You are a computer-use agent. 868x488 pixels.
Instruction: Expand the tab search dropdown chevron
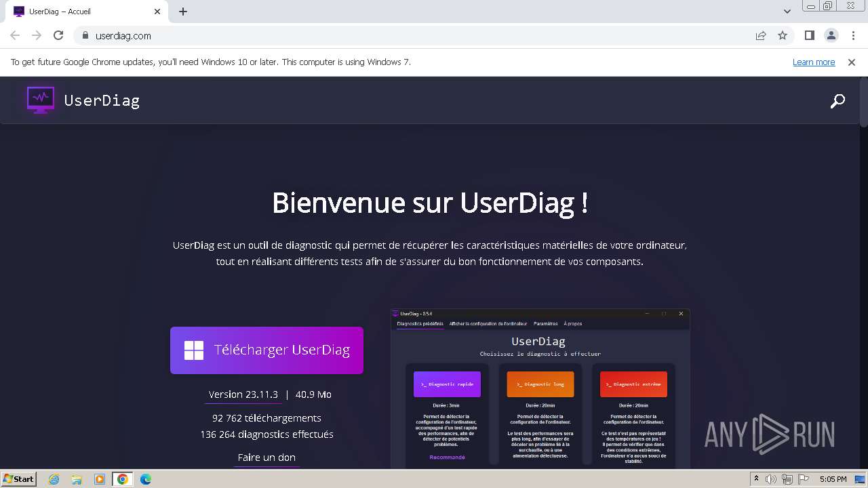(x=787, y=12)
